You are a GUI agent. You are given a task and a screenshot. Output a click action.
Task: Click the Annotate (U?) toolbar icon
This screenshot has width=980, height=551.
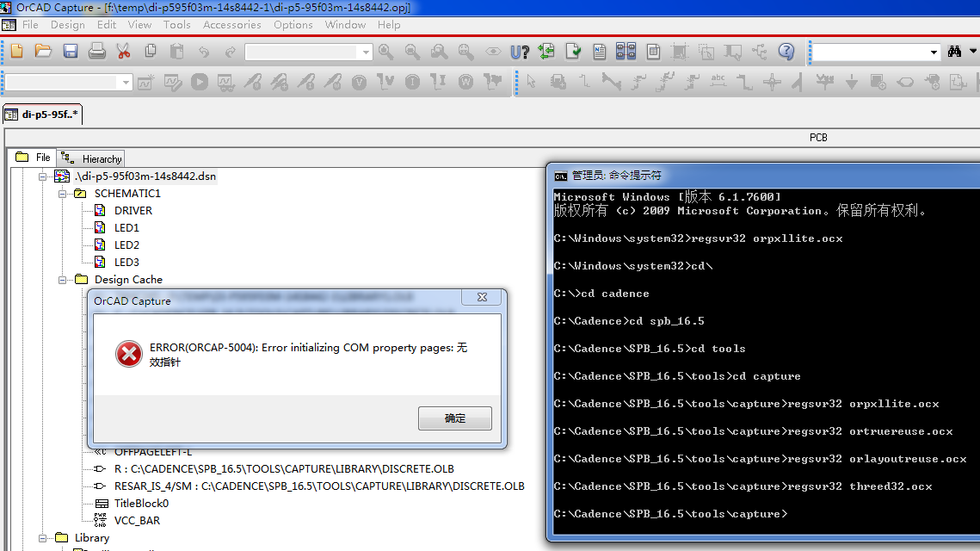(520, 52)
